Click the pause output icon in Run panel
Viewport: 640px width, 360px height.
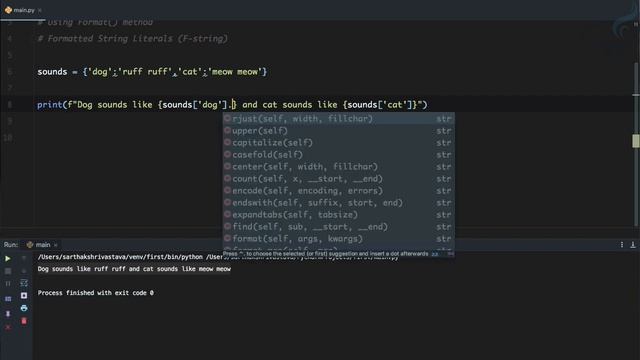[8, 283]
